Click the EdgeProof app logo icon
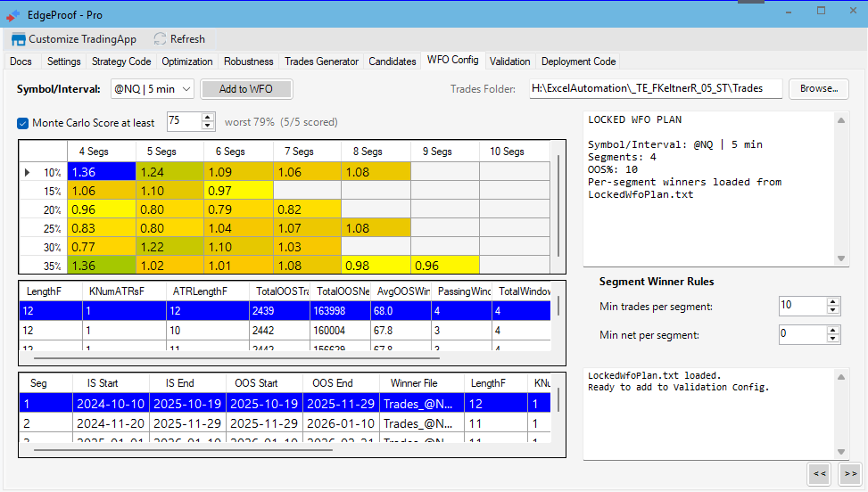 (12, 15)
